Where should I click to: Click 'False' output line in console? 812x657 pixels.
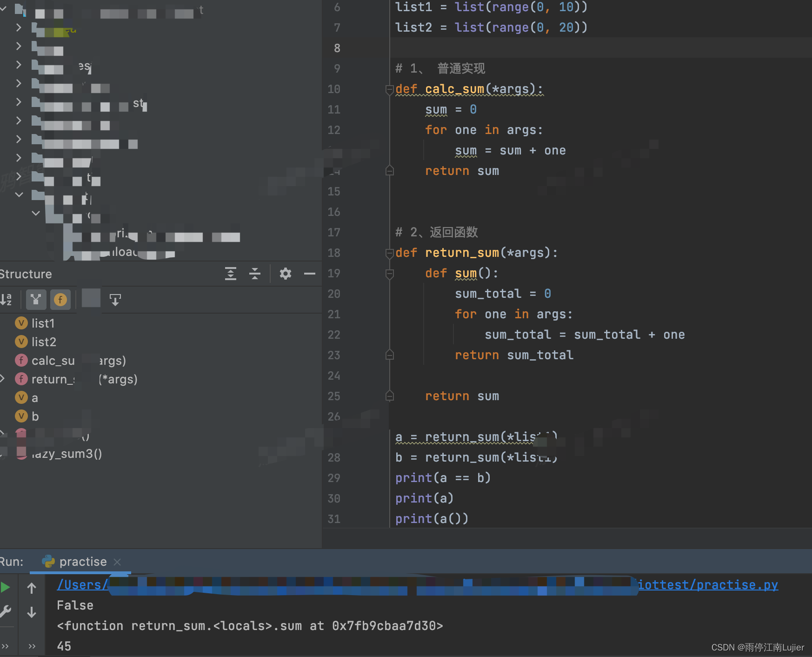(x=75, y=605)
